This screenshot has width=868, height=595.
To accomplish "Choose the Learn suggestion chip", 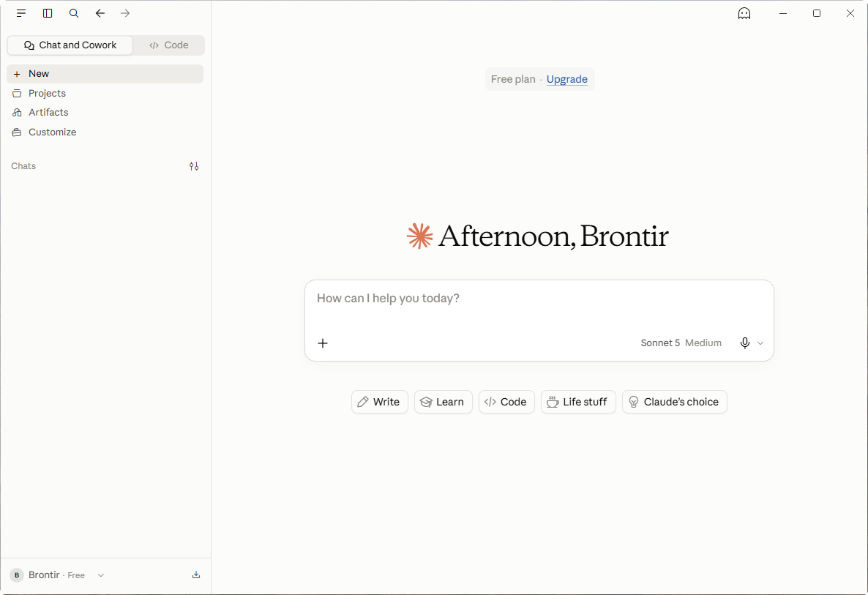I will coord(444,402).
